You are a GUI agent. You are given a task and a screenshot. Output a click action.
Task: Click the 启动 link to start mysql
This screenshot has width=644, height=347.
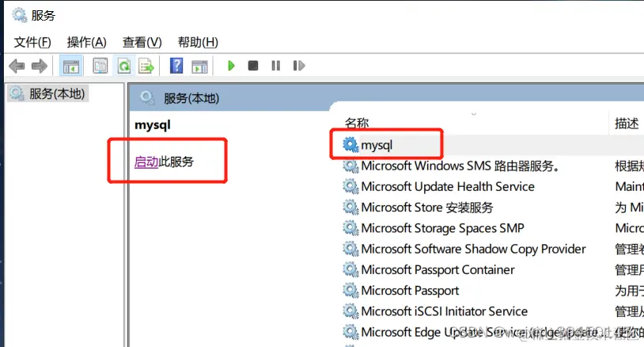click(146, 162)
